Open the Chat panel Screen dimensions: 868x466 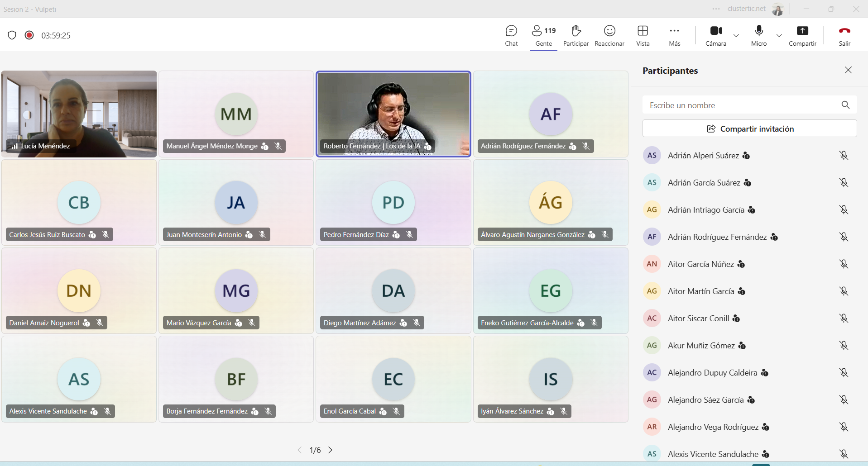[x=511, y=35]
